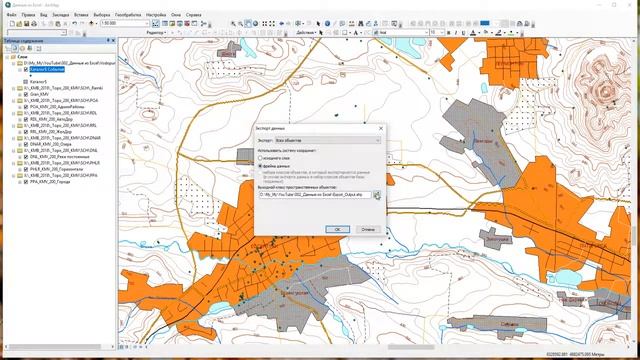Select the Katalog5 table in contents

(x=38, y=82)
